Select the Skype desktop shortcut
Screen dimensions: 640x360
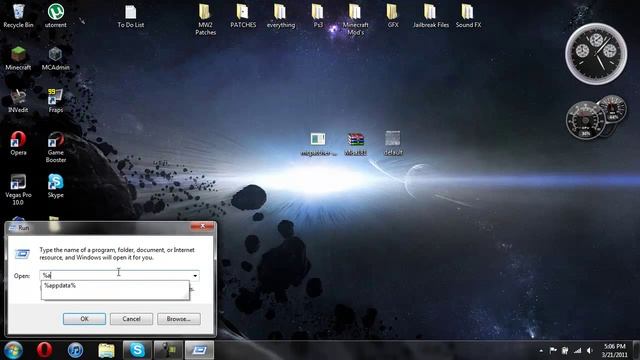(x=56, y=186)
